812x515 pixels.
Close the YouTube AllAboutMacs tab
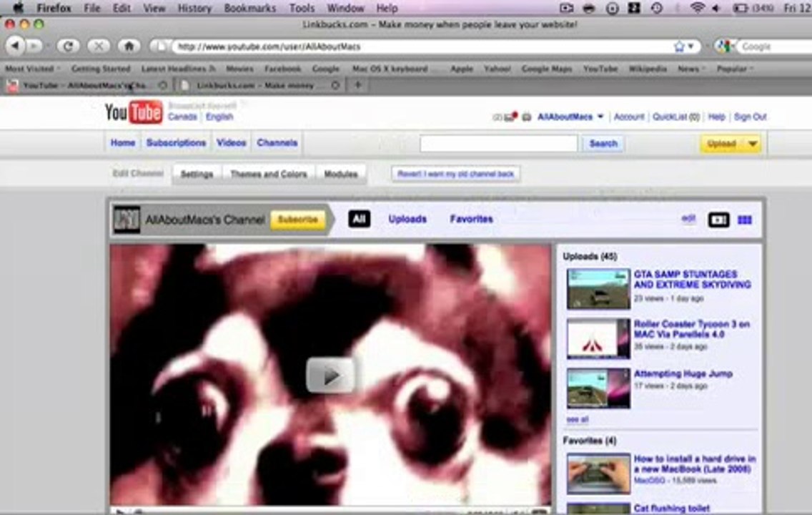[x=162, y=85]
